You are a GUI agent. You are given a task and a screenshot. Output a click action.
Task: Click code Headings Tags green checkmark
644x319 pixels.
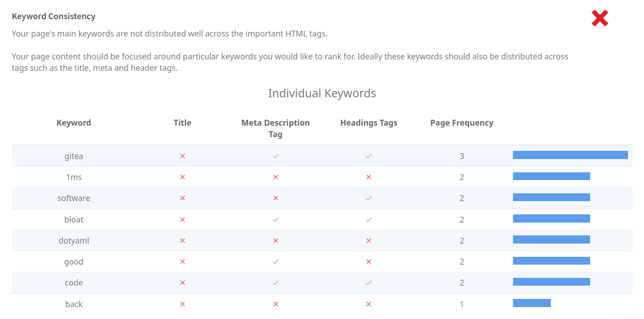369,283
